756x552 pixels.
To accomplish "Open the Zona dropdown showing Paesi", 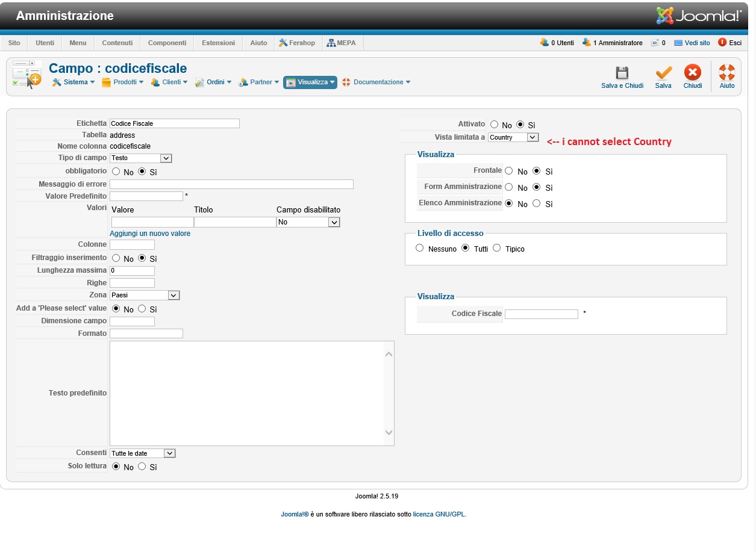I will coord(145,295).
